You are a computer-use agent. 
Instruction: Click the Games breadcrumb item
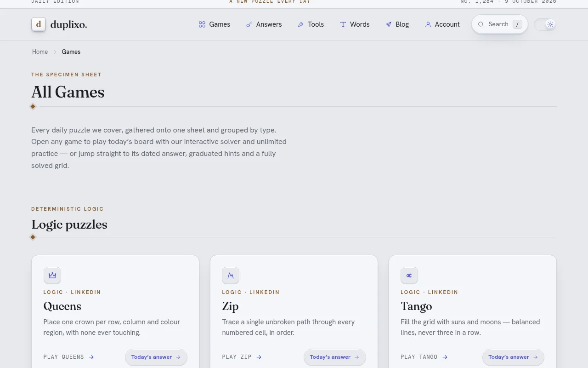(71, 52)
